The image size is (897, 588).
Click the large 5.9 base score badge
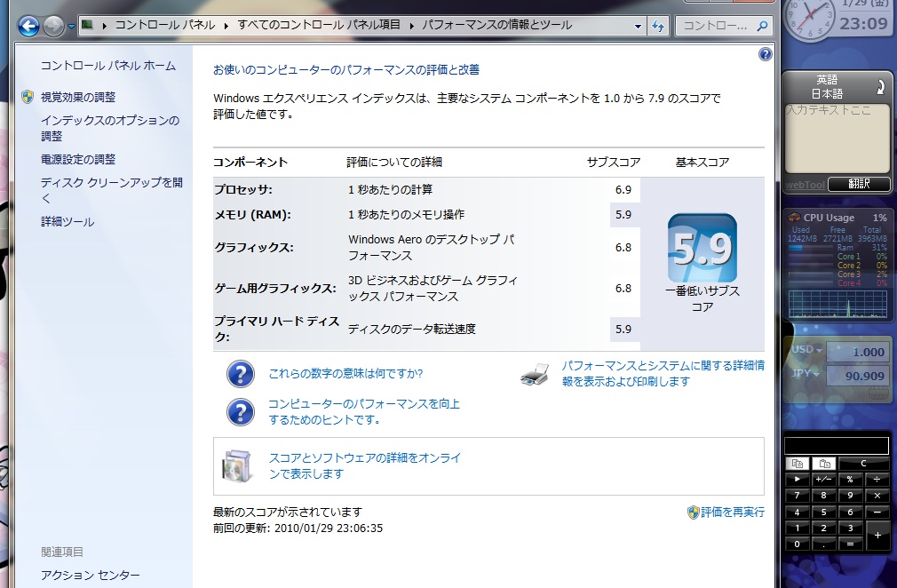[x=702, y=248]
